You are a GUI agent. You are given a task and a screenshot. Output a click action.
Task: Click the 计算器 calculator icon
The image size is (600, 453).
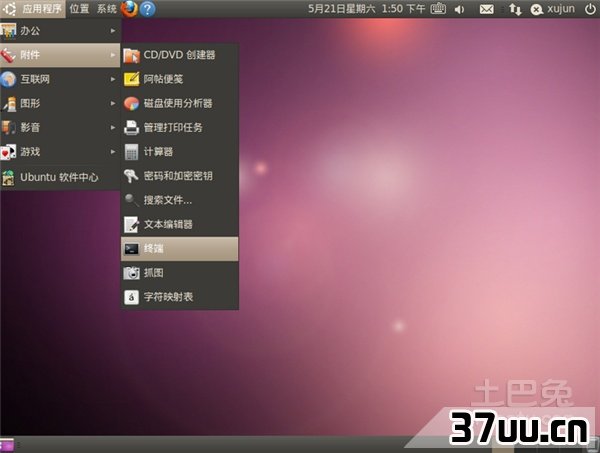tap(131, 152)
